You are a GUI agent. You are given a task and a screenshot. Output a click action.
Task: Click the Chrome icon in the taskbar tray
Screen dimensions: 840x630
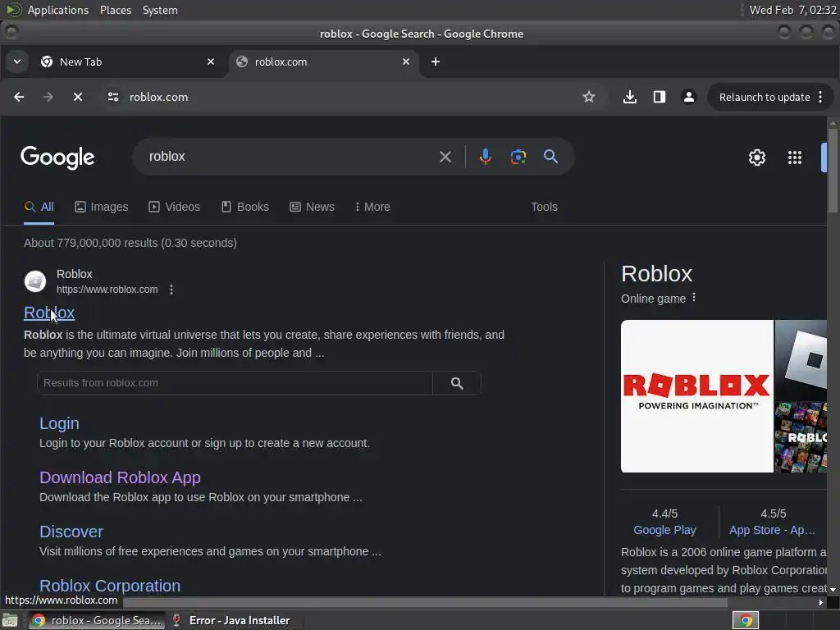(746, 620)
